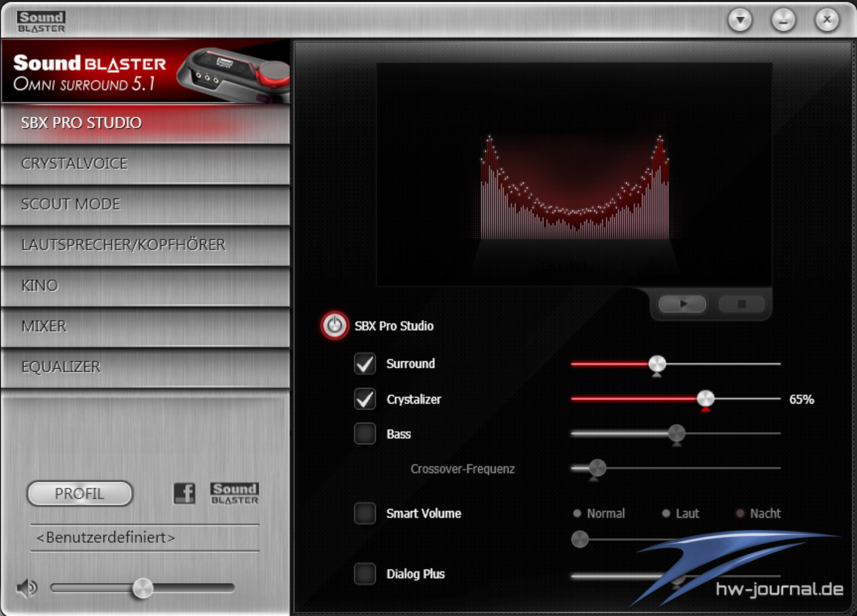Open LAUTSPRECHER/KOPFHÖRER settings
857x616 pixels.
click(146, 245)
